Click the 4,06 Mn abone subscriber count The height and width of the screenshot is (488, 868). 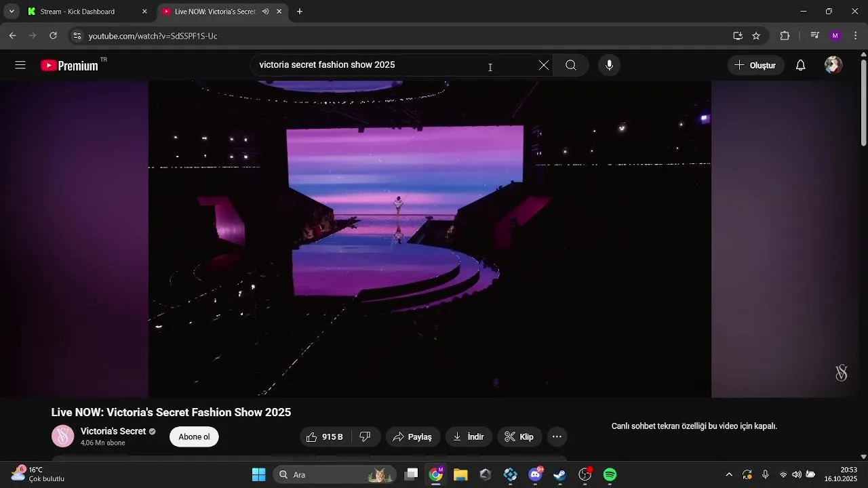[103, 443]
